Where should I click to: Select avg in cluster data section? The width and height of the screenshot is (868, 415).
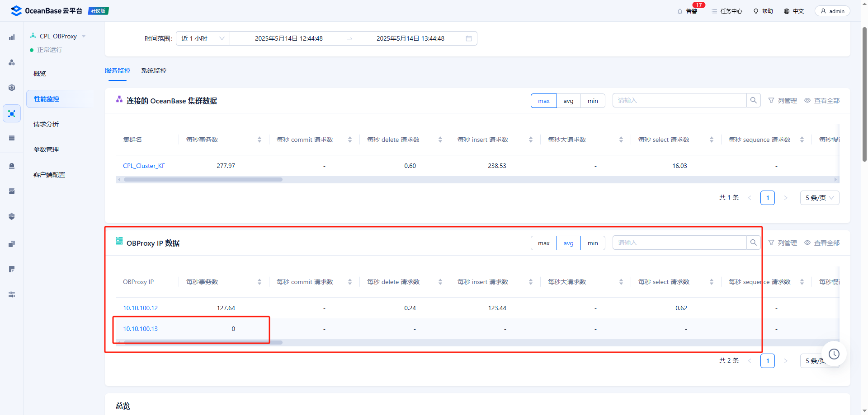point(569,101)
